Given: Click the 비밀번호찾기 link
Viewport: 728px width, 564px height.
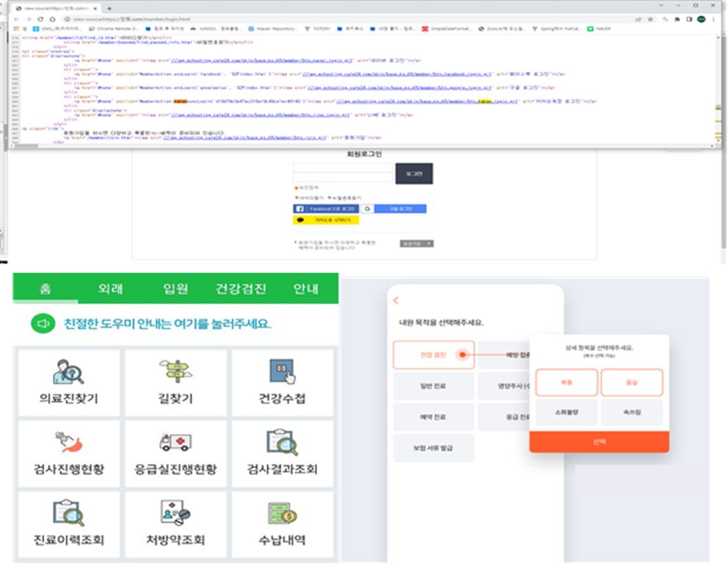Looking at the screenshot, I should click(345, 198).
